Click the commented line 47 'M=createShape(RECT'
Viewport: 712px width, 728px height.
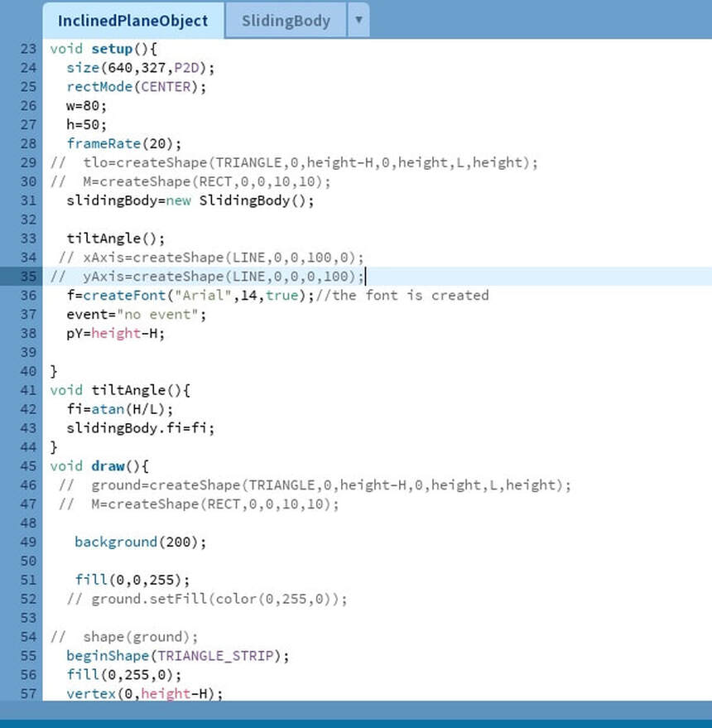tap(200, 504)
